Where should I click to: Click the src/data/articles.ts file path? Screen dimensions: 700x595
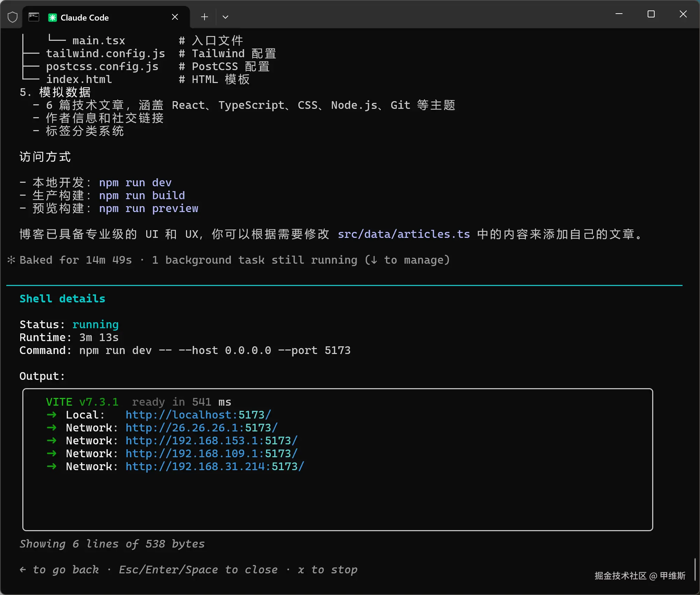404,234
